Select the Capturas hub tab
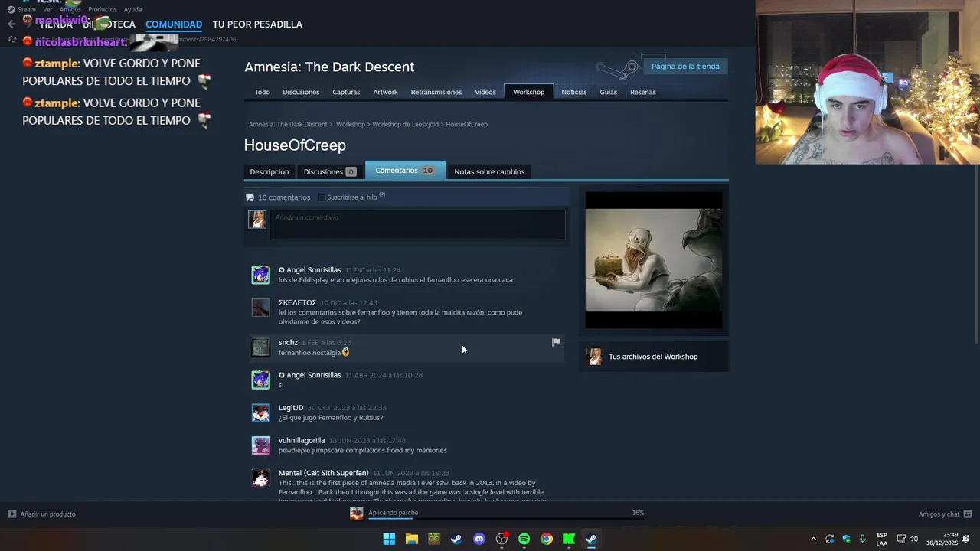Screen dimensions: 980x551 [346, 92]
